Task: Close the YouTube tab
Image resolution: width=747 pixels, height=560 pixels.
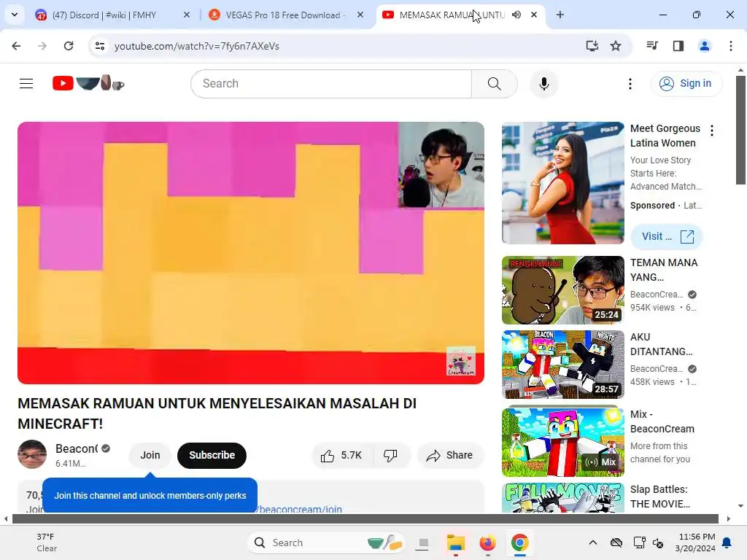Action: point(534,15)
